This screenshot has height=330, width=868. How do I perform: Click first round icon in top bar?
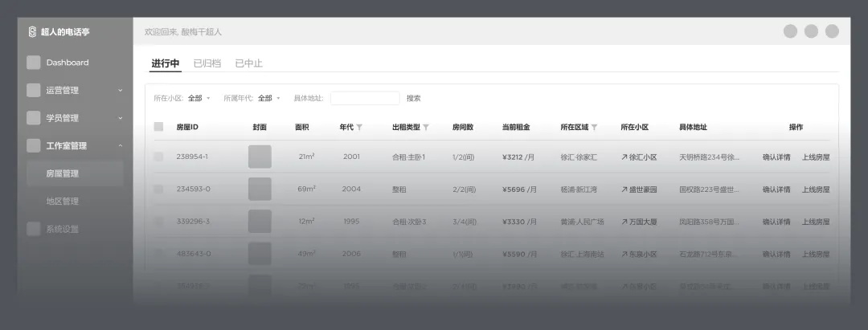[x=790, y=31]
